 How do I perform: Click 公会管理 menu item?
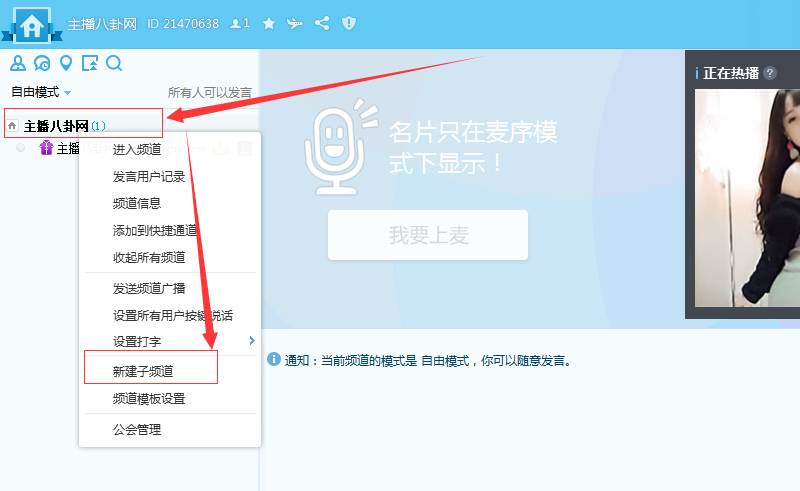137,430
